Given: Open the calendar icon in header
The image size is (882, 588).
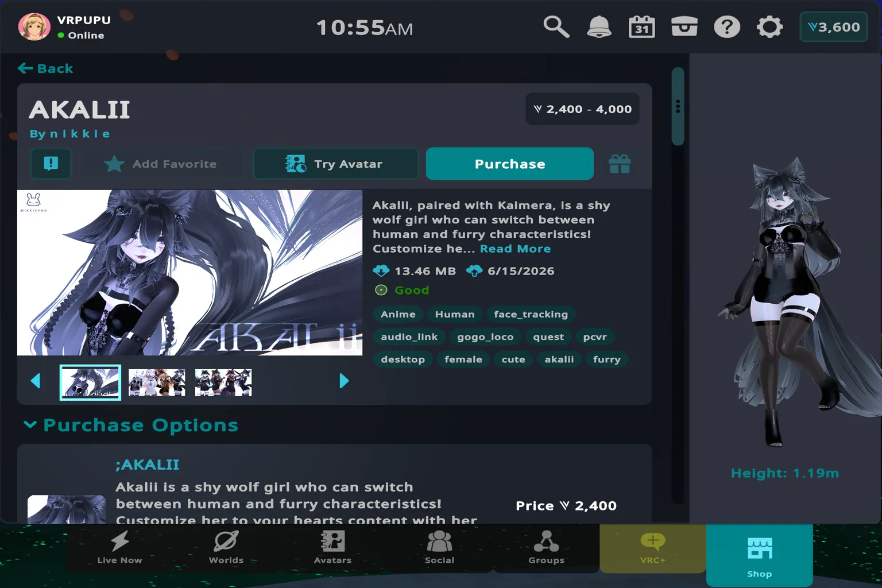Looking at the screenshot, I should click(x=641, y=27).
